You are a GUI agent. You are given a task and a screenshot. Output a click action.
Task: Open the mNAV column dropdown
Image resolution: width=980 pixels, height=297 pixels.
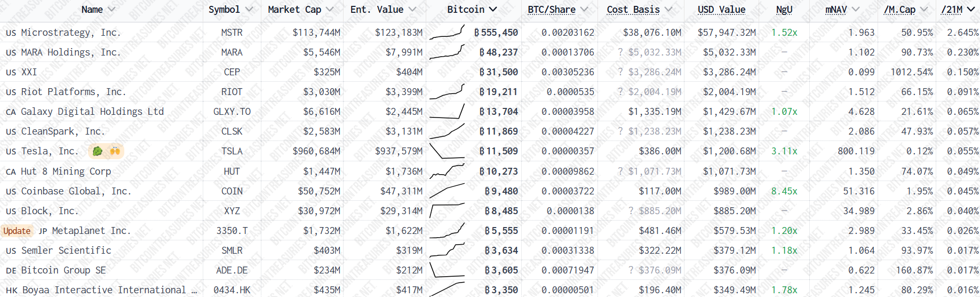[x=856, y=10]
